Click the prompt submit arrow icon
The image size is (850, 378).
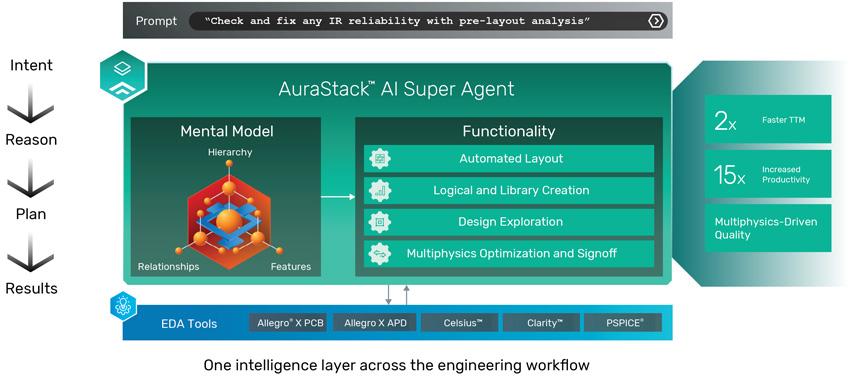655,21
